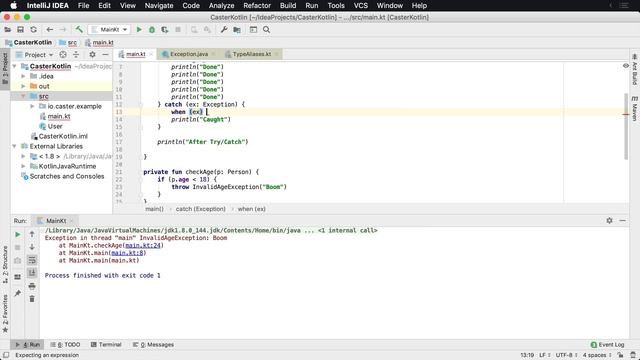The image size is (640, 360).
Task: Open Run panel settings gear
Action: (609, 220)
